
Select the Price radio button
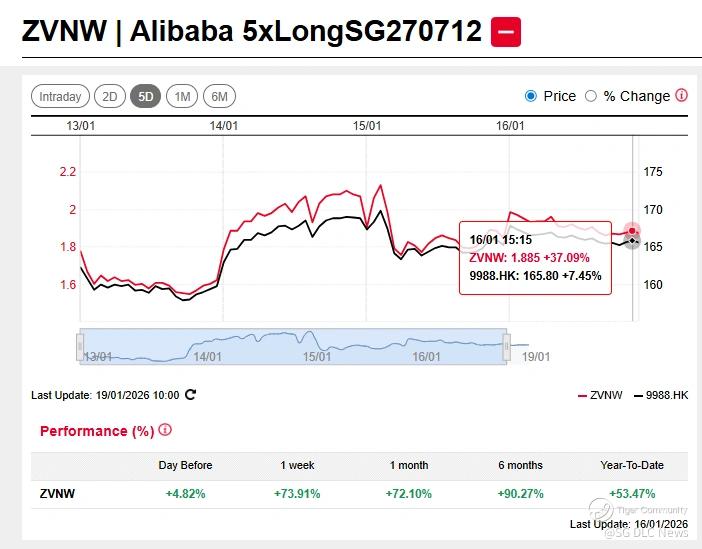(531, 96)
